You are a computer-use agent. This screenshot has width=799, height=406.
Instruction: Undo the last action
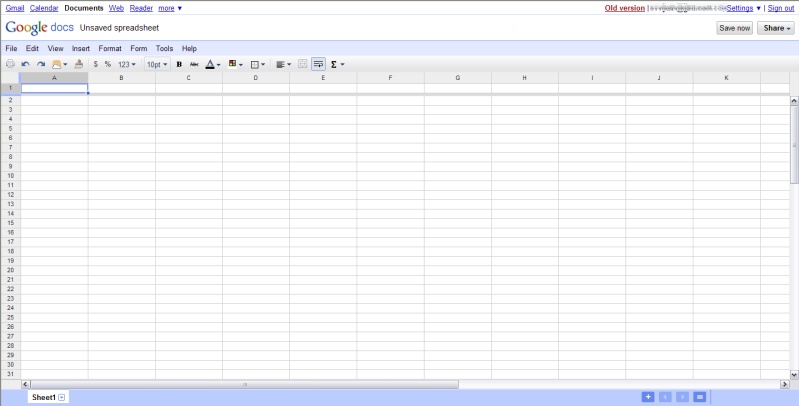[25, 64]
